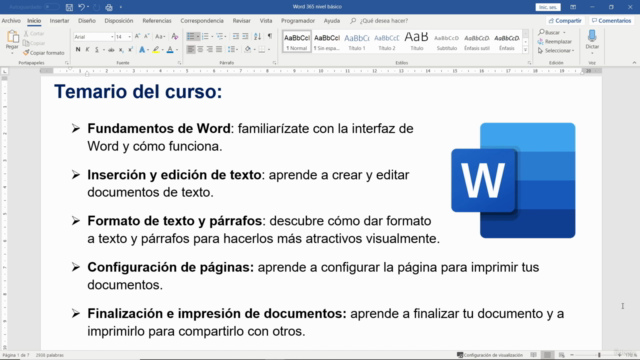Switch to read mode view in status bar
640x360 pixels.
coord(533,355)
